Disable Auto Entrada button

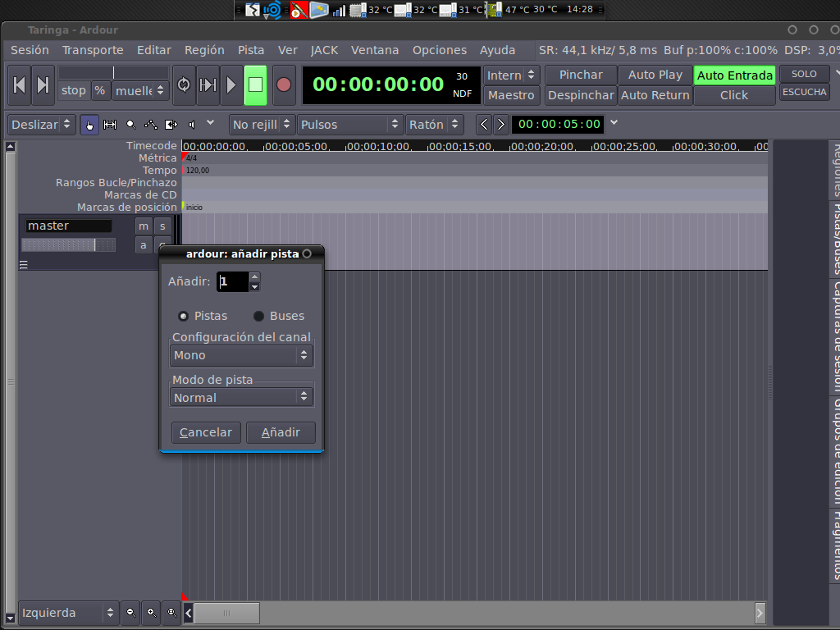coord(734,75)
